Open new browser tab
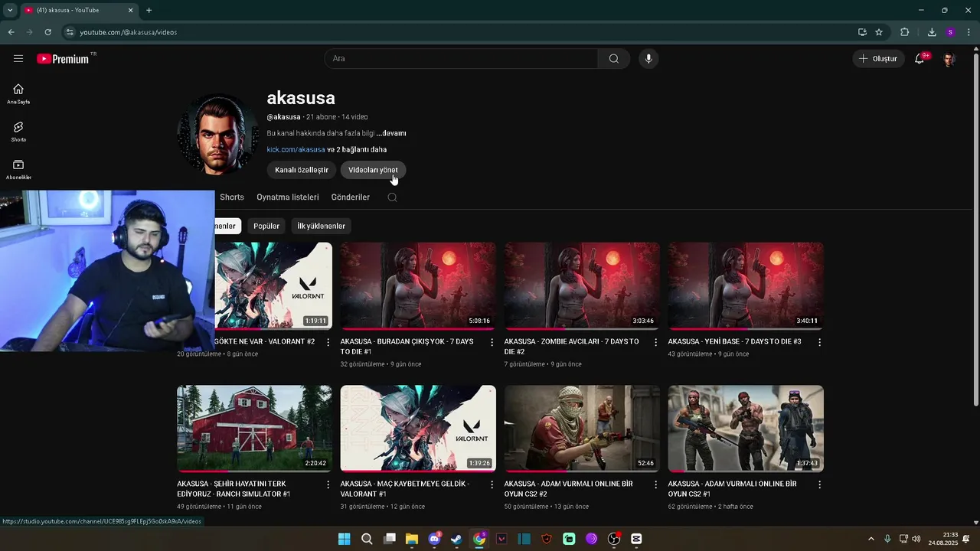 tap(149, 10)
